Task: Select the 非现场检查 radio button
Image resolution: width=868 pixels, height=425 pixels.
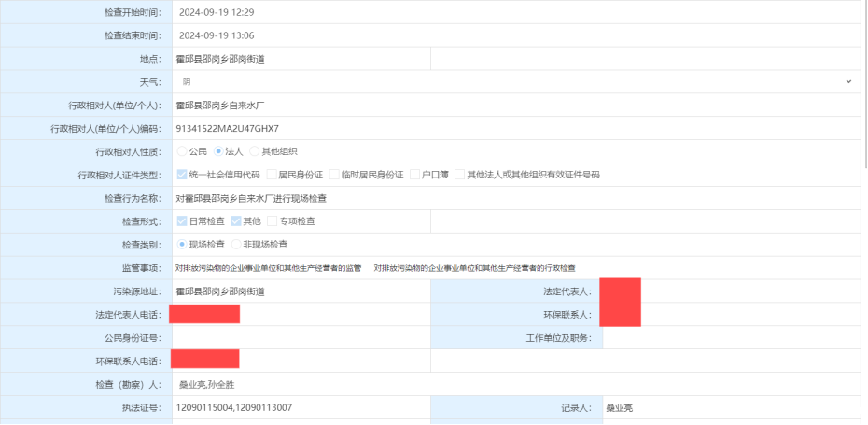Action: click(236, 245)
